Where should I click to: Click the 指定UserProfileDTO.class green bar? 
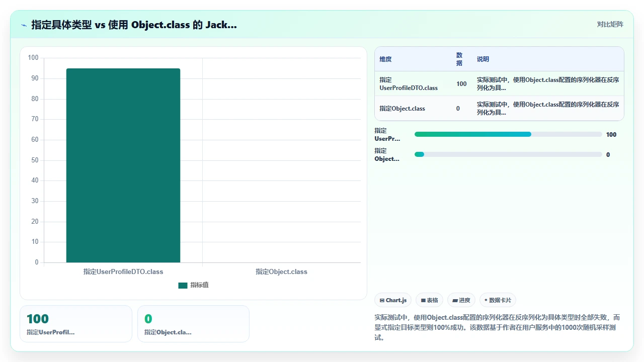click(x=123, y=165)
